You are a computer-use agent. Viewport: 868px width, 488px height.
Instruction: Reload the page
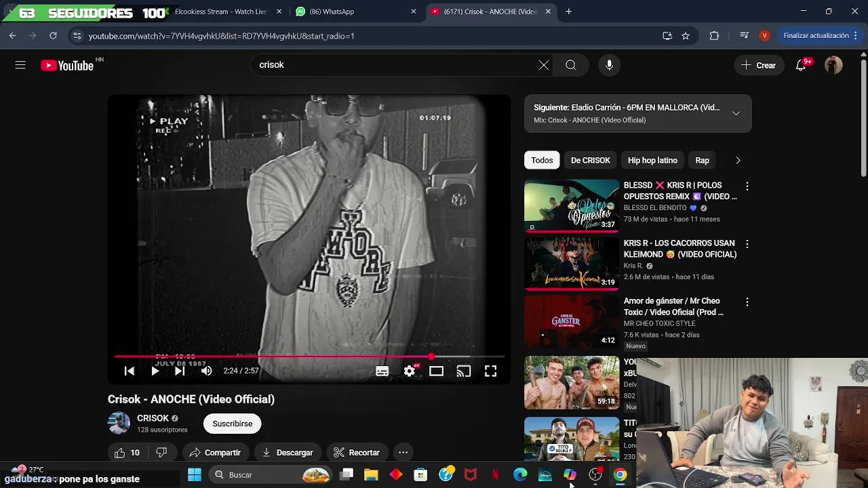[53, 36]
